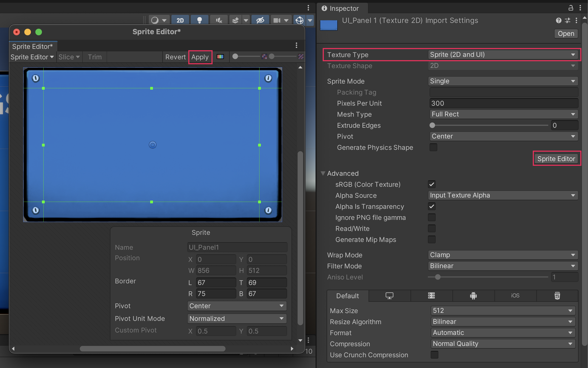Image resolution: width=588 pixels, height=368 pixels.
Task: Lock the Inspector panel
Action: (x=571, y=8)
